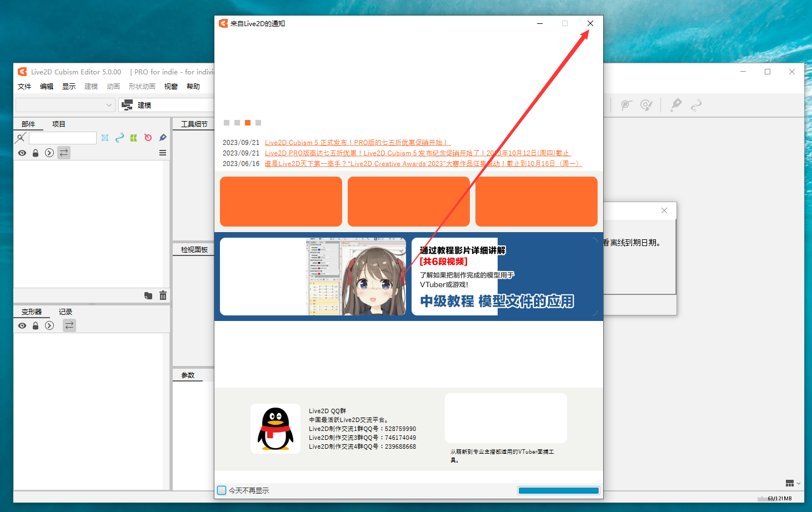Click Parts list vertical scrollbar track
Image resolution: width=812 pixels, height=512 pixels.
point(166,224)
